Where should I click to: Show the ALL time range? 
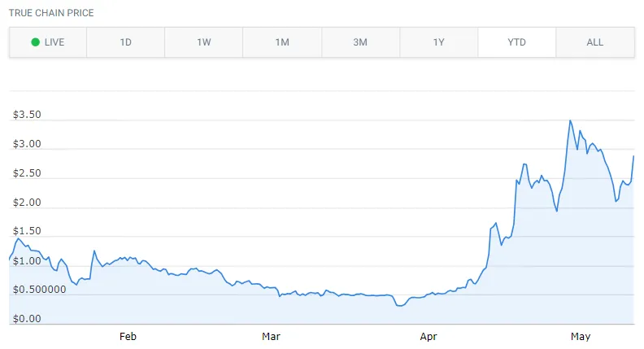pos(595,42)
